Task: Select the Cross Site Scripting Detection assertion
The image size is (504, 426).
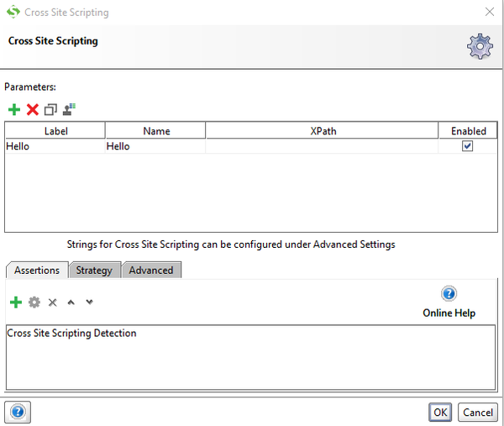Action: click(72, 334)
